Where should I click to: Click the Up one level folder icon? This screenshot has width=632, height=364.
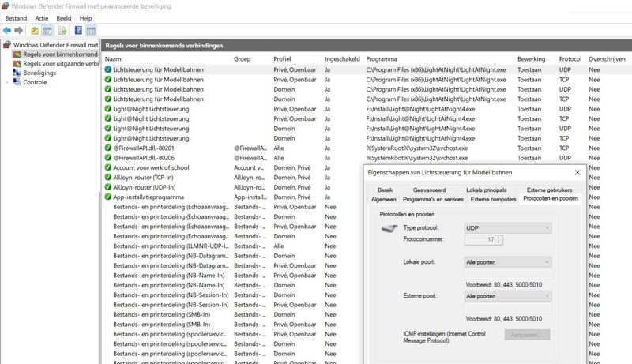tap(35, 31)
